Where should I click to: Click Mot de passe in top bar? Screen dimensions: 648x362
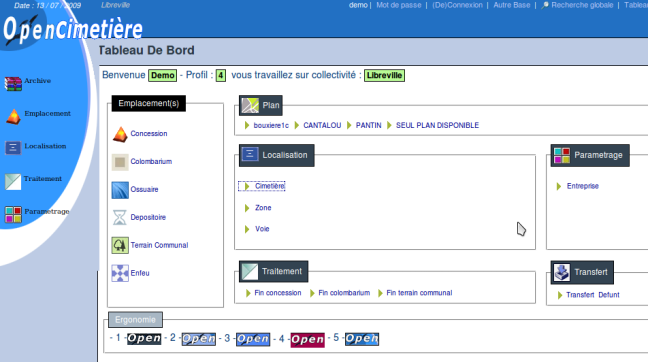click(399, 5)
